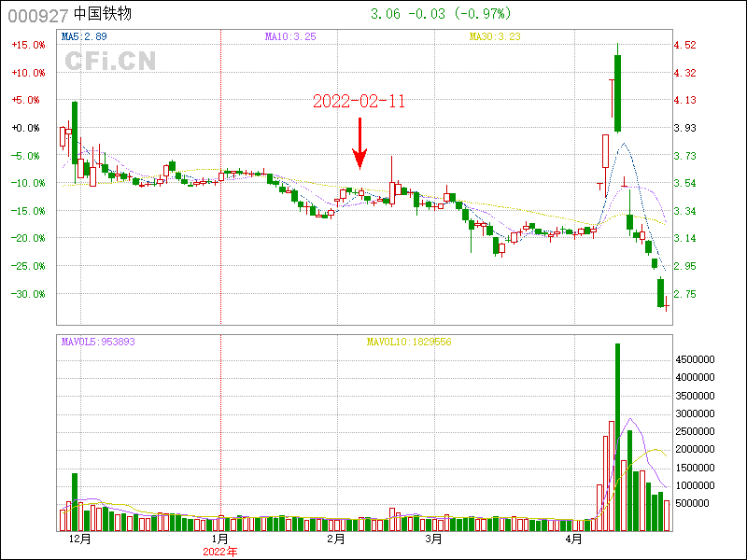The height and width of the screenshot is (560, 747).
Task: Click the 4.52 price axis label
Action: point(685,45)
